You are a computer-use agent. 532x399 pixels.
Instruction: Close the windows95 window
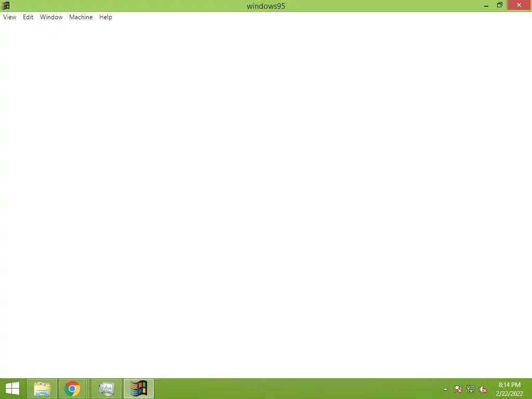[519, 5]
